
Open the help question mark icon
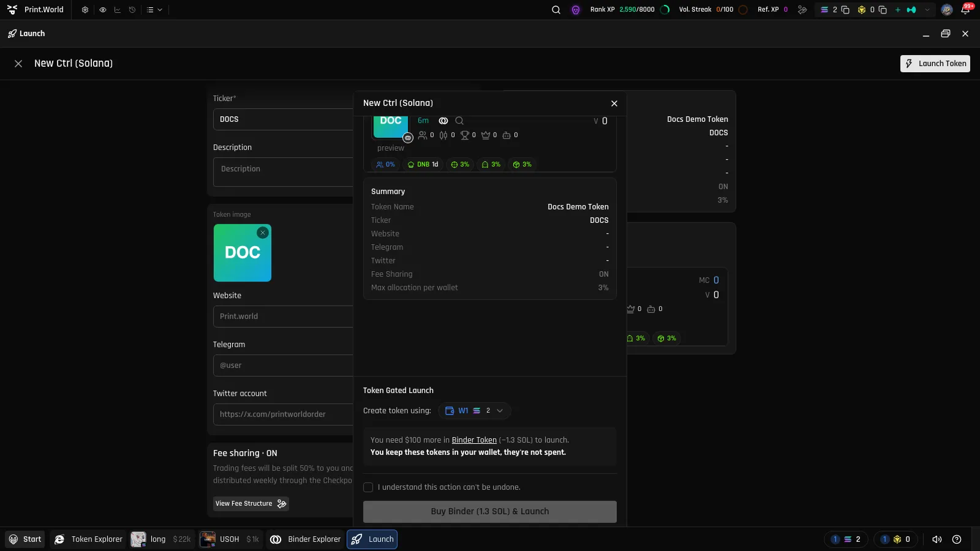957,539
